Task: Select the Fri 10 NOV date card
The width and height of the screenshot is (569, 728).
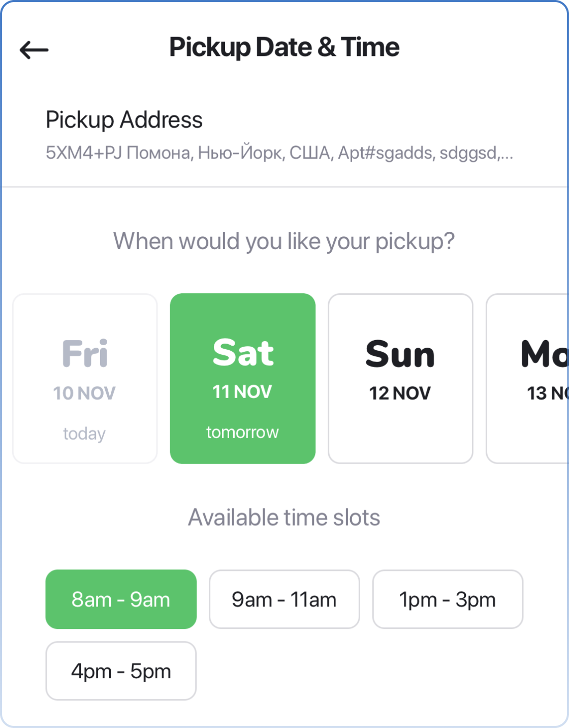Action: click(85, 378)
